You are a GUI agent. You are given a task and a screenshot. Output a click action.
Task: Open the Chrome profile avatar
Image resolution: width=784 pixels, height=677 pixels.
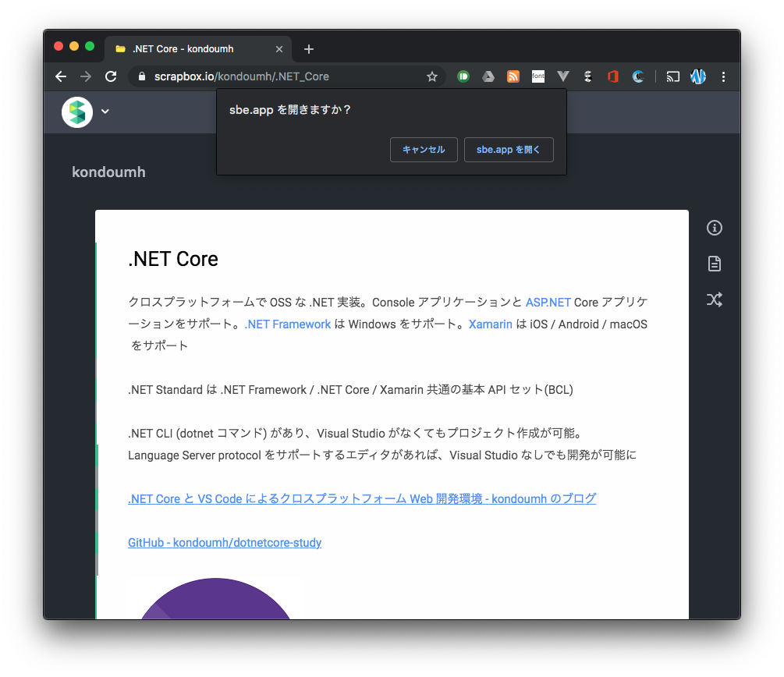coord(698,76)
